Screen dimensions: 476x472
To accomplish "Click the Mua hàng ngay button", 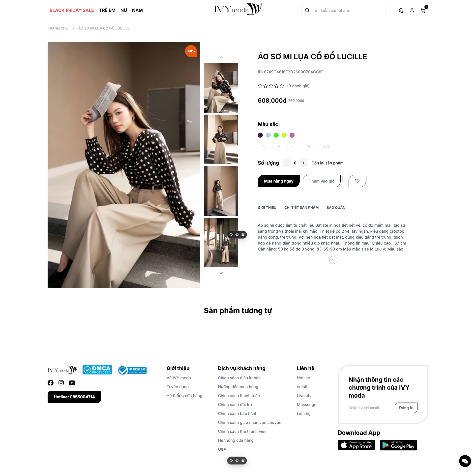I will (x=279, y=181).
